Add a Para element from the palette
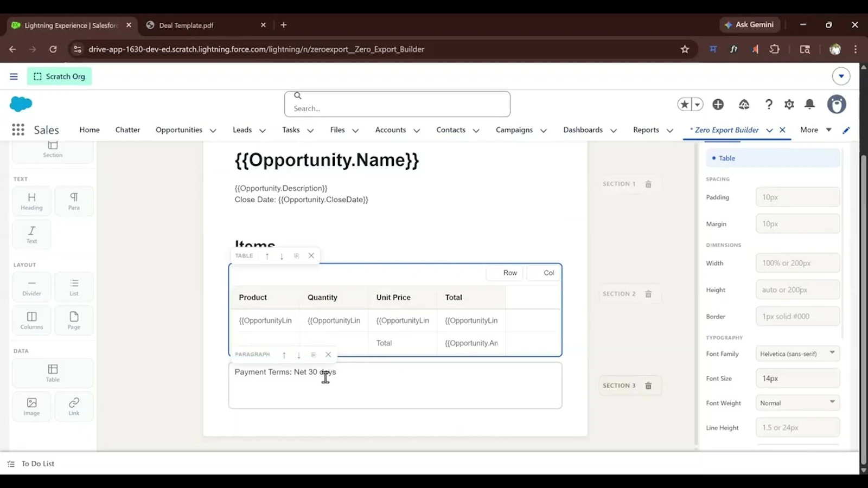Screen dimensions: 868x488 (74, 201)
